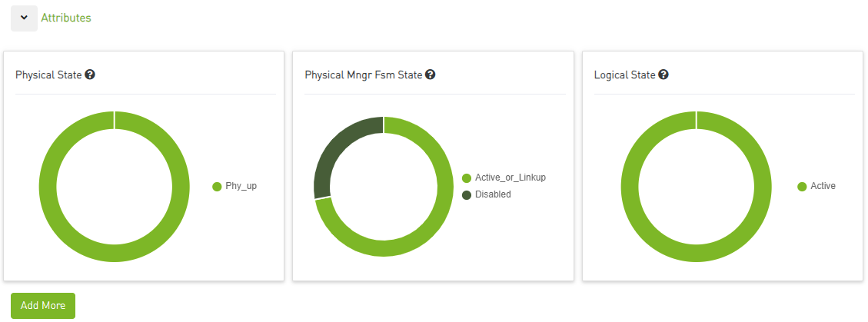868x322 pixels.
Task: Click the Physical Mngr Fsm State title
Action: click(364, 75)
